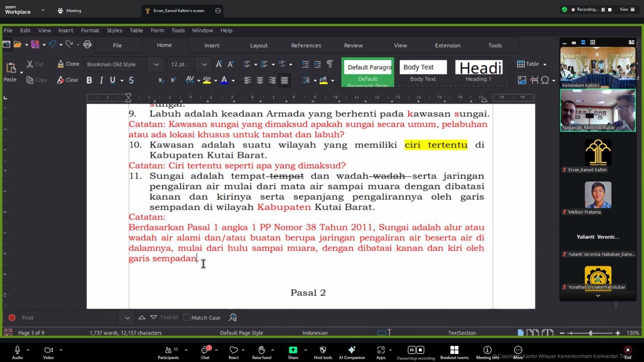Switch to the References tab
Viewport: 644px width, 362px height.
tap(306, 45)
